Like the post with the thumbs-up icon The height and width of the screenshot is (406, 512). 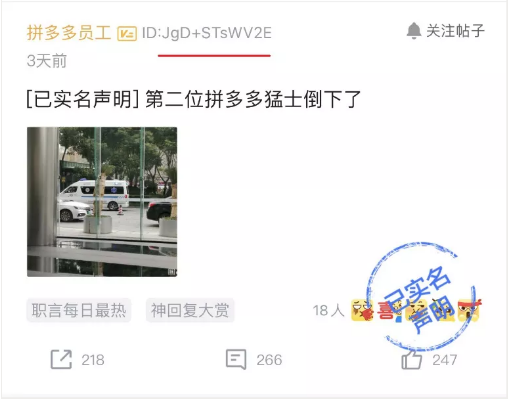412,359
